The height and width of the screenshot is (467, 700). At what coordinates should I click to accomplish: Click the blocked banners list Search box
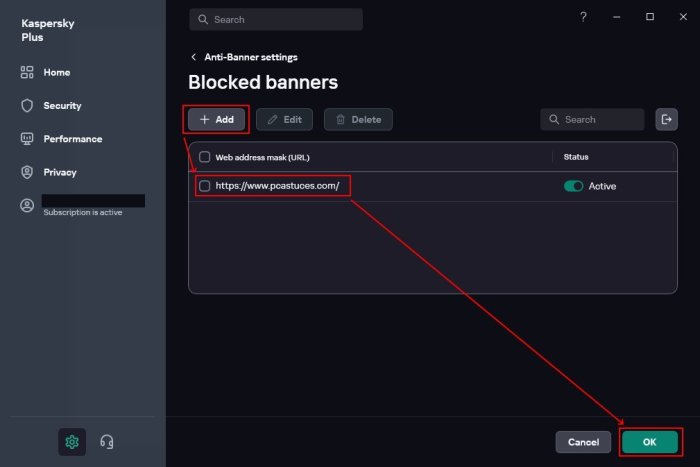pyautogui.click(x=593, y=120)
